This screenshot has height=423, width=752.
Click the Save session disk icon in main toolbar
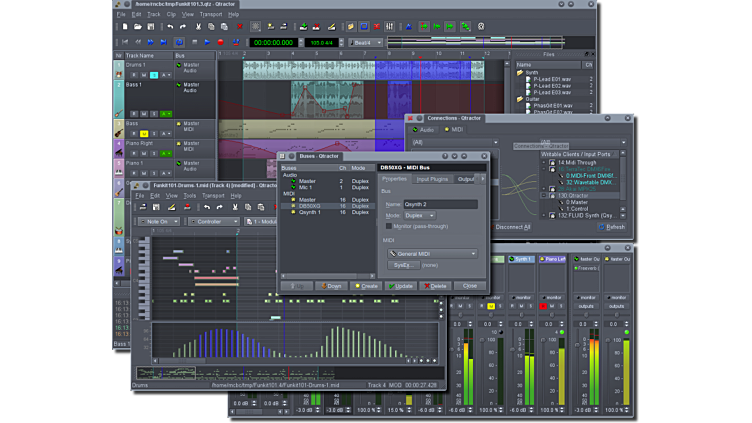click(x=151, y=27)
